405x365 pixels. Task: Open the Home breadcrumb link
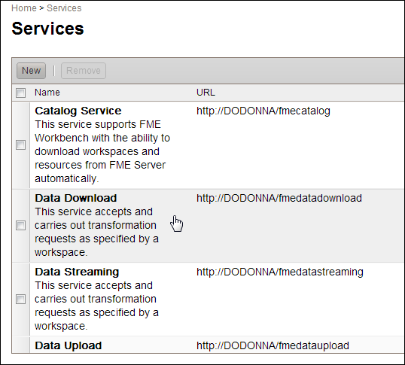tap(24, 8)
